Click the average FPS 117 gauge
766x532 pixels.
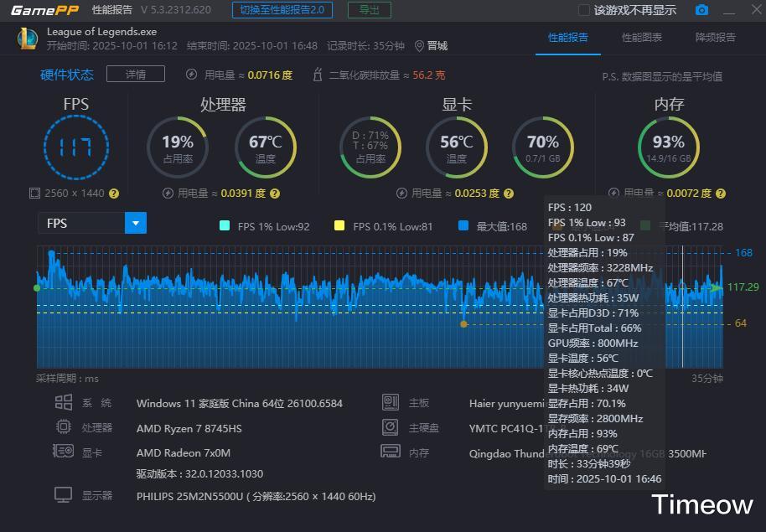(75, 147)
